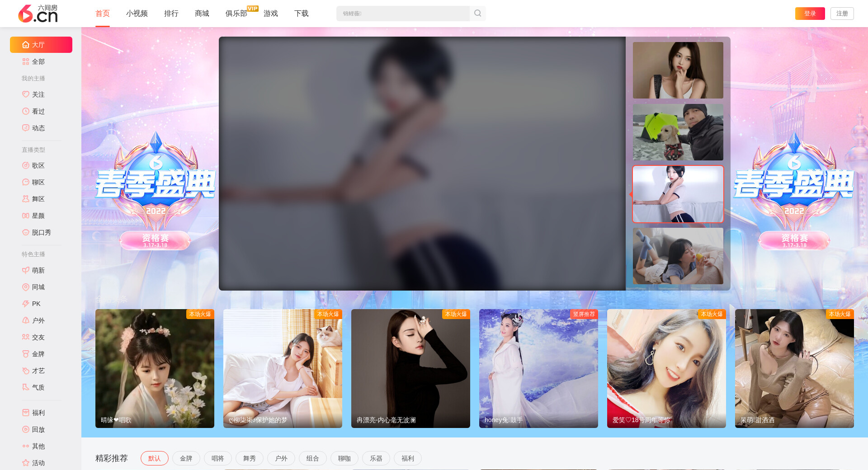
Task: Filter recommendations by 聊咖
Action: [344, 458]
